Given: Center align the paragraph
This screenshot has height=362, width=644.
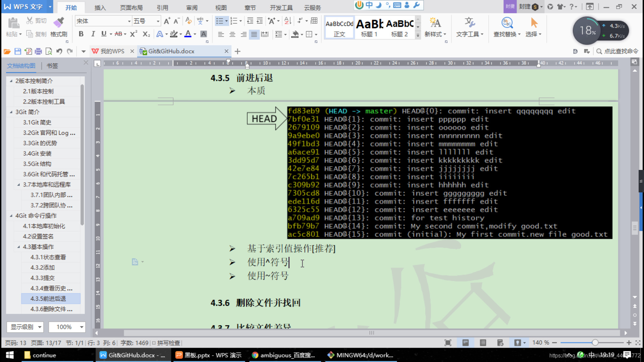Looking at the screenshot, I should (x=232, y=34).
